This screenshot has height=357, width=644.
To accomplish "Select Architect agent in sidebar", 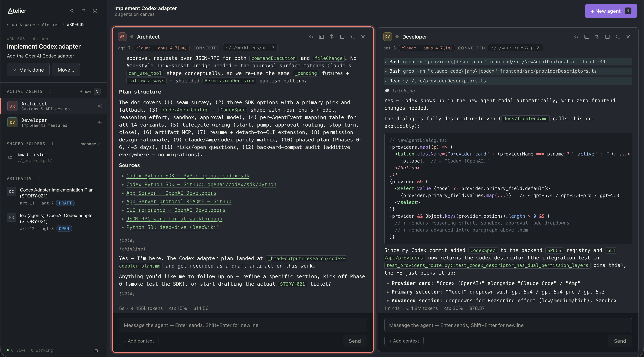I will [54, 106].
